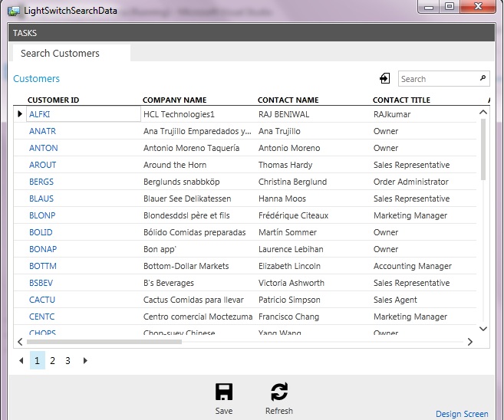The height and width of the screenshot is (420, 504).
Task: Select page 3 in pager
Action: [68, 360]
